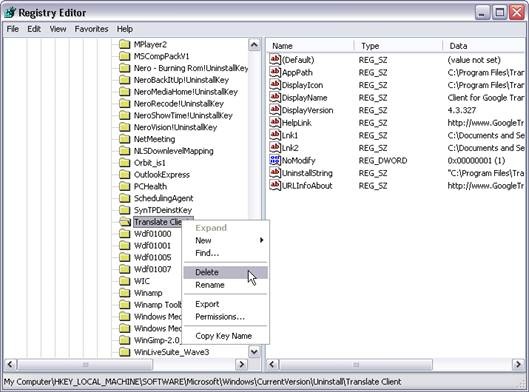Viewport: 529px width, 392px height.
Task: Click tree pane scroll right arrow
Action: click(242, 364)
